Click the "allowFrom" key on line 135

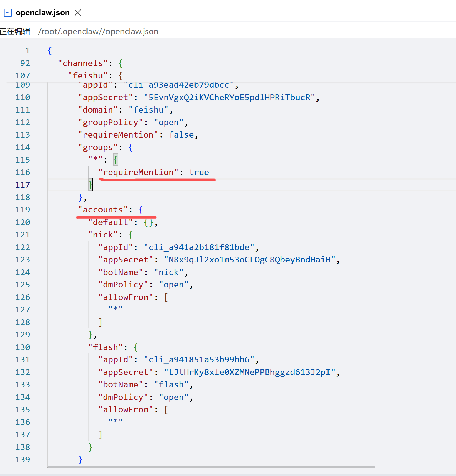pyautogui.click(x=126, y=410)
